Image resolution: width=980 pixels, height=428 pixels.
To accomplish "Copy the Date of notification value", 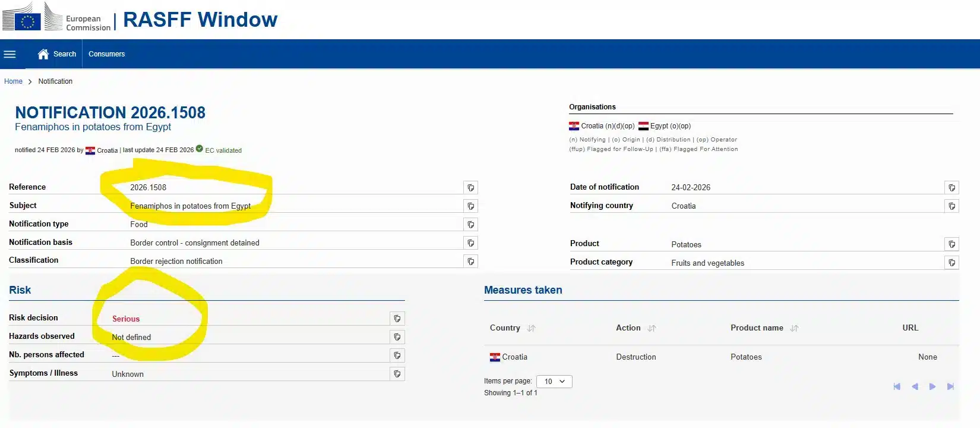I will tap(951, 188).
